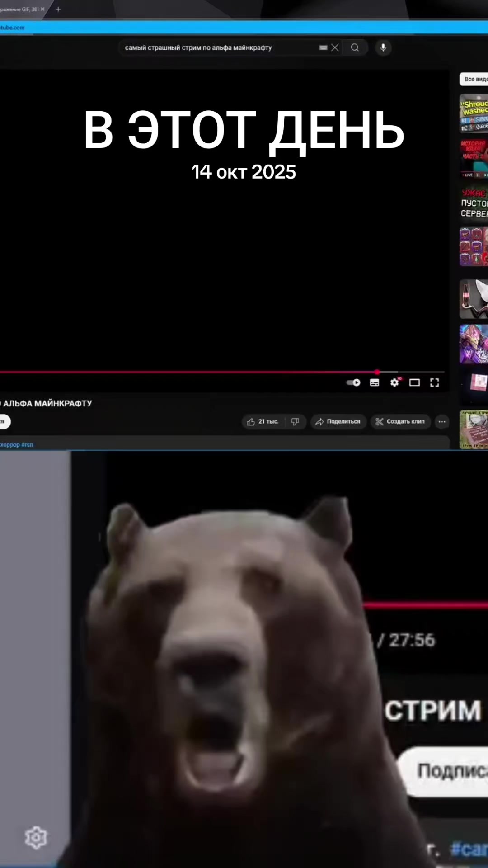This screenshot has width=488, height=868.
Task: Open the three-dot more actions menu
Action: pyautogui.click(x=442, y=421)
